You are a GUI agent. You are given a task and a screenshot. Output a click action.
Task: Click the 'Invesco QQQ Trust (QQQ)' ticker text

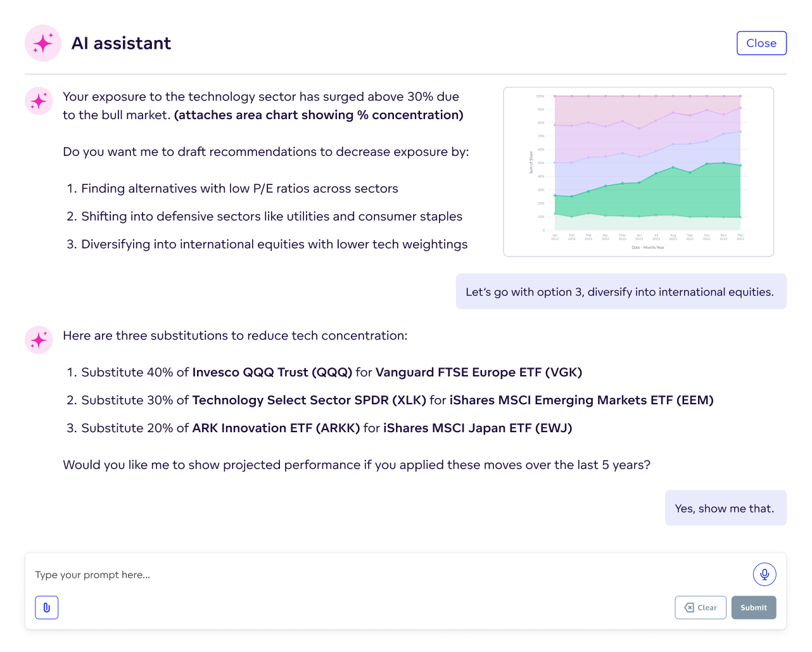click(x=272, y=372)
